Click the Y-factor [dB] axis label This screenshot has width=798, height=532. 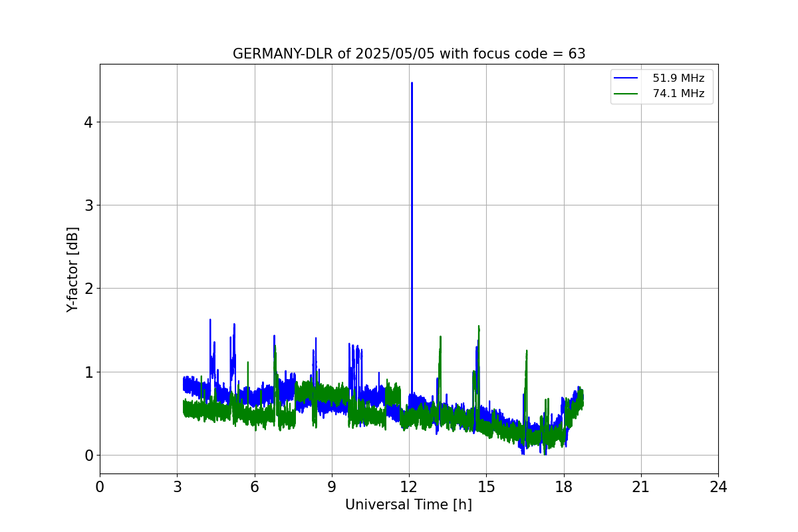(72, 269)
